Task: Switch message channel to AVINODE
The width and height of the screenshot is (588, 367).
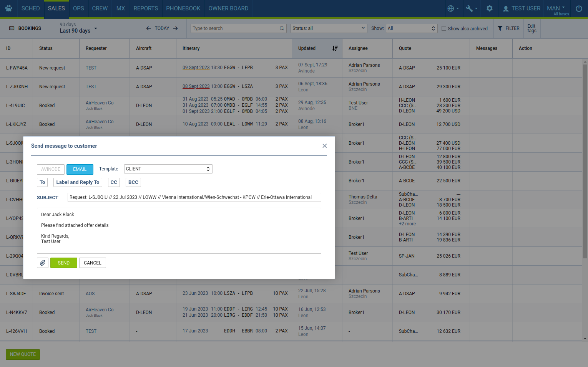Action: pos(51,169)
